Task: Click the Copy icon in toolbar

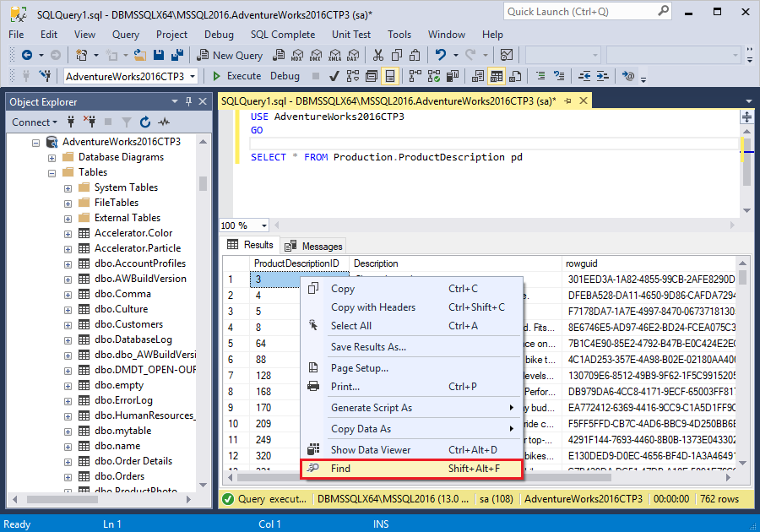Action: coord(397,55)
